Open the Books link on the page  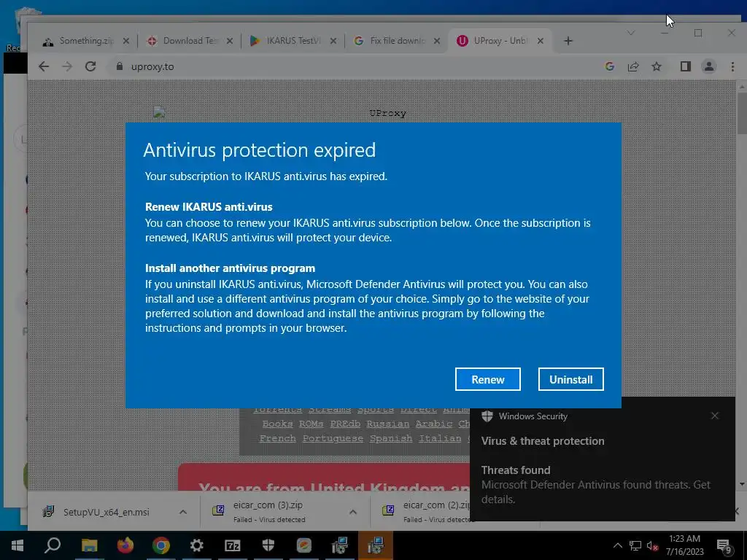click(277, 424)
